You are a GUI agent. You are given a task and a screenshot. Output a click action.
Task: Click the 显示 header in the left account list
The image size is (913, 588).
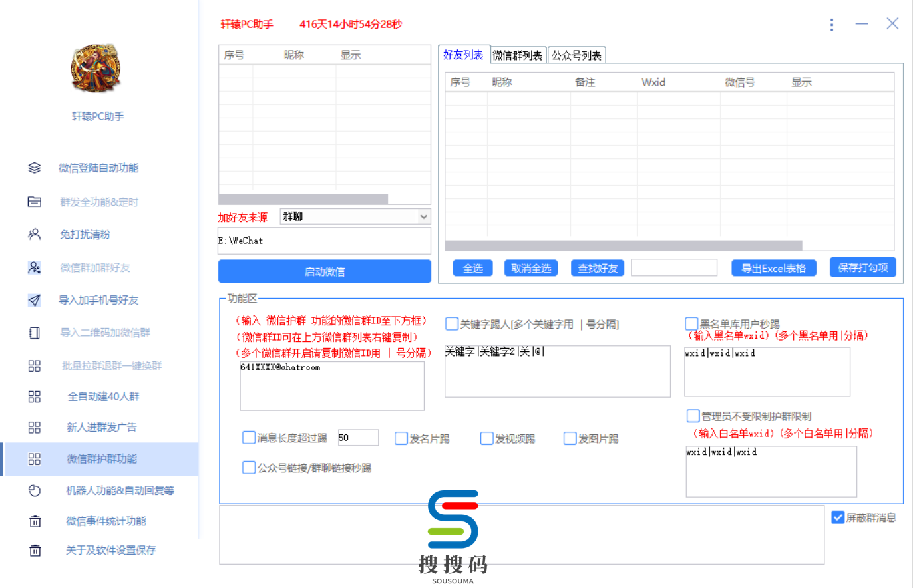point(351,55)
